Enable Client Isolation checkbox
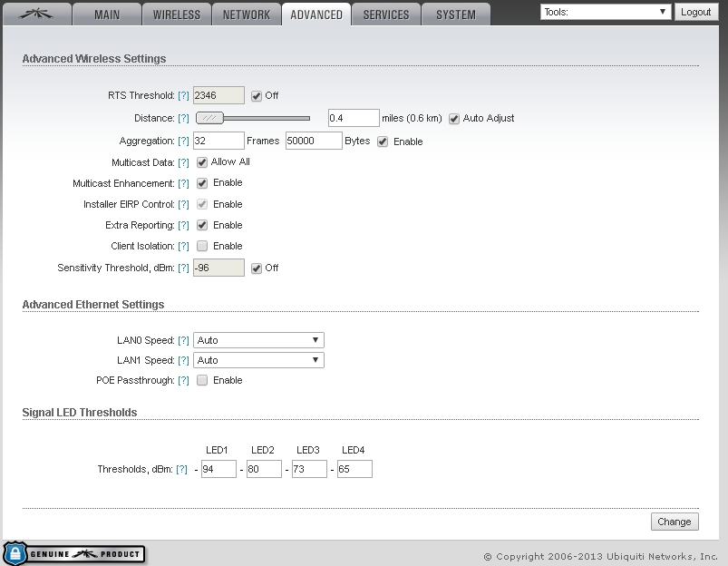The image size is (728, 566). pyautogui.click(x=202, y=246)
